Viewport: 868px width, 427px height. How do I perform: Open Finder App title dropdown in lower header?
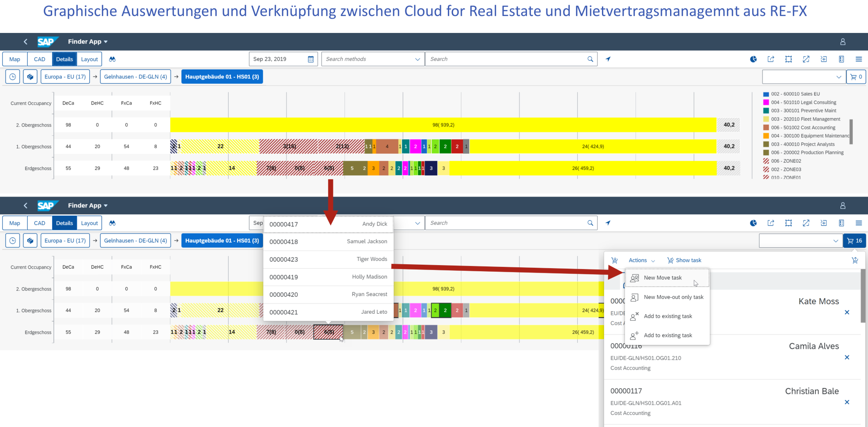coord(88,206)
